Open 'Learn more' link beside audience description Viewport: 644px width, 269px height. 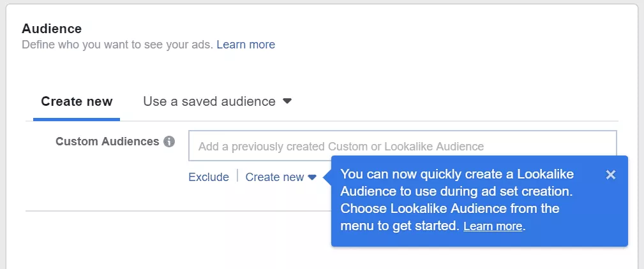[246, 45]
